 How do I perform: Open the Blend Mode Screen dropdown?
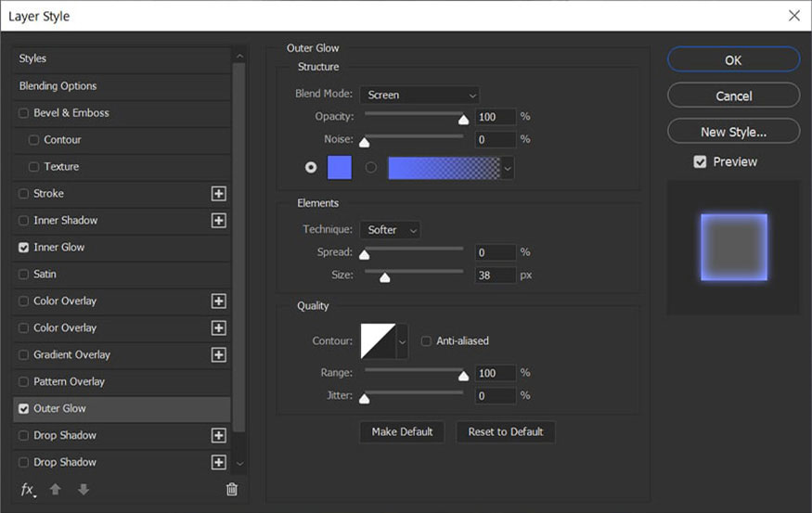419,96
